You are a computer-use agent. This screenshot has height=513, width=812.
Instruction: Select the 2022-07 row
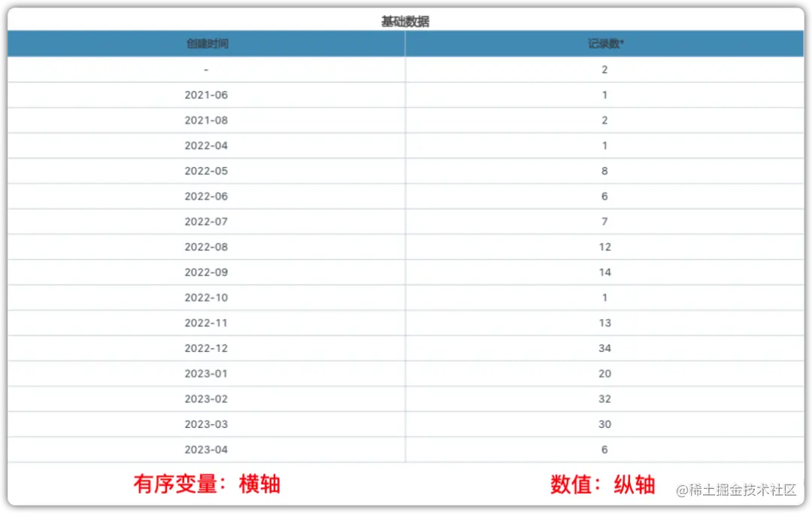coord(205,221)
